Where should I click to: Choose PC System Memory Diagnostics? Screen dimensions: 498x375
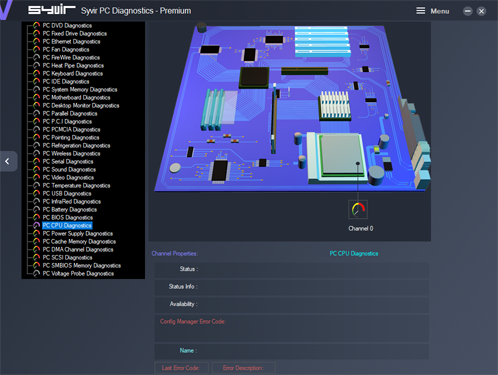pyautogui.click(x=80, y=89)
